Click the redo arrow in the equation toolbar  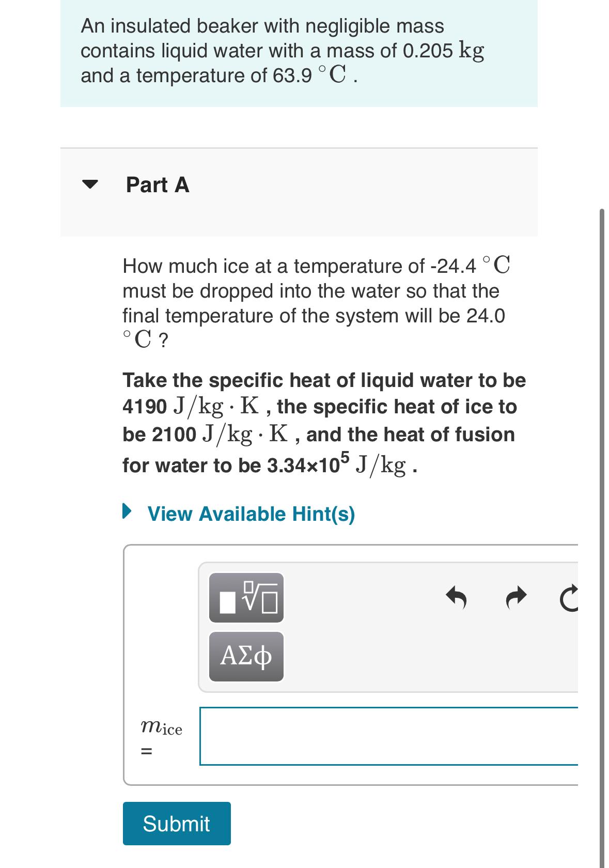(x=517, y=597)
